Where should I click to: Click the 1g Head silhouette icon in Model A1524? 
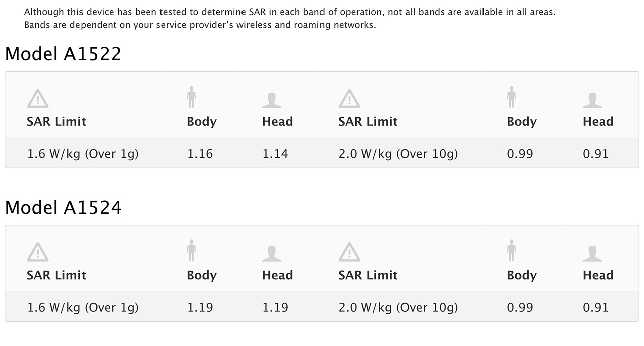tap(272, 253)
